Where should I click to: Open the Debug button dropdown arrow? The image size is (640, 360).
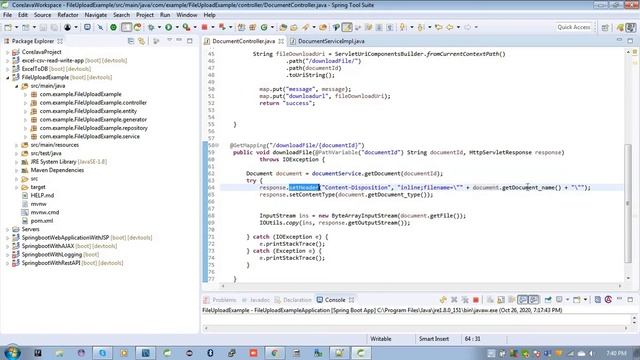point(159,27)
